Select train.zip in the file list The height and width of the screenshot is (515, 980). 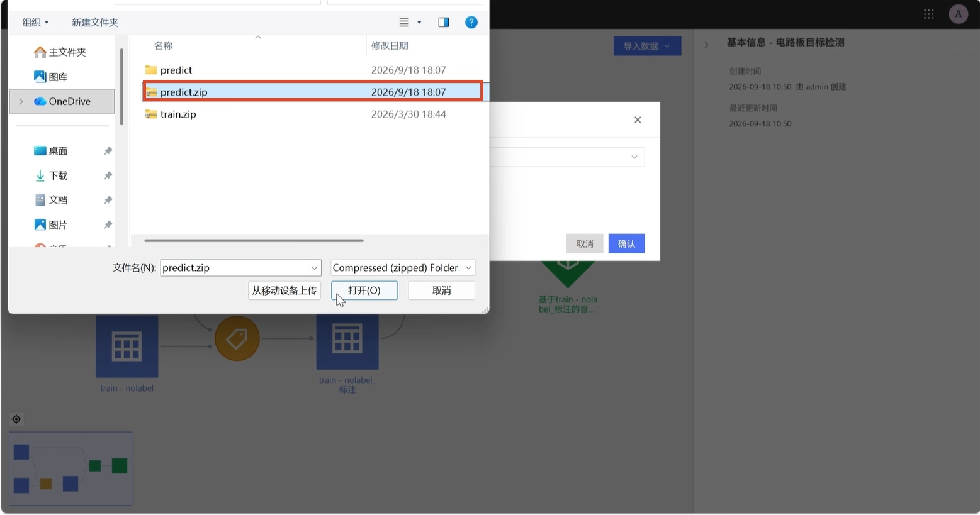pos(178,114)
